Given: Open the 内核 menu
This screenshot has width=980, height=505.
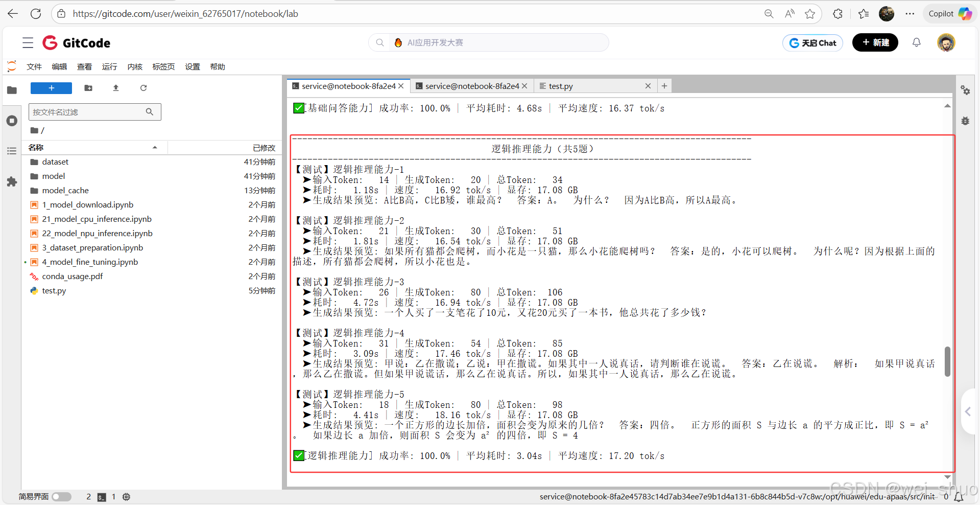Looking at the screenshot, I should click(135, 66).
